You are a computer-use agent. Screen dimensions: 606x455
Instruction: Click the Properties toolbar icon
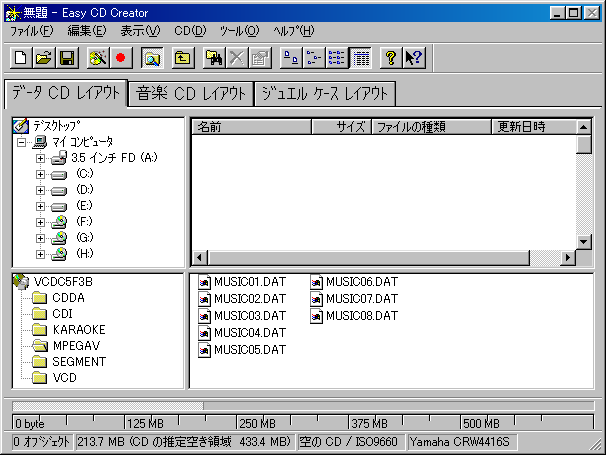point(260,58)
